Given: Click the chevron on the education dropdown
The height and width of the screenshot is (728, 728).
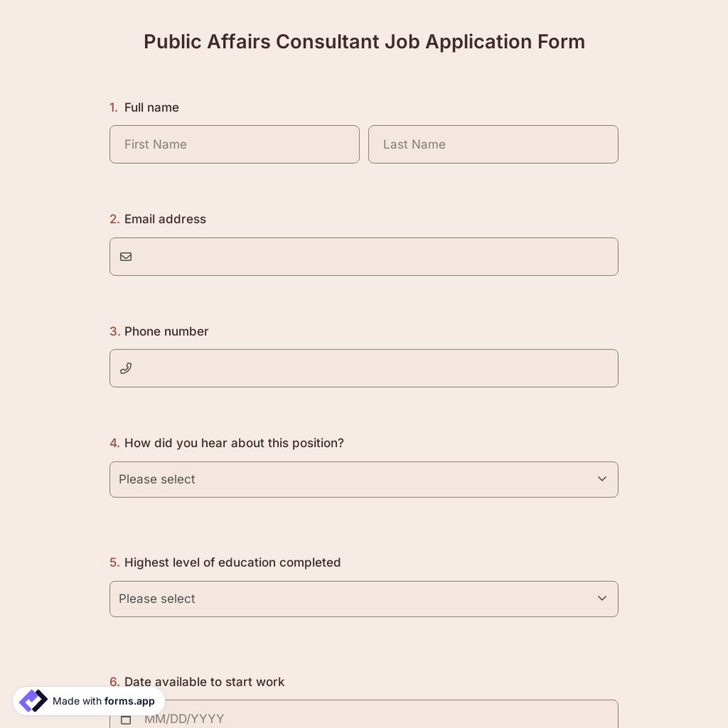Looking at the screenshot, I should click(x=602, y=598).
